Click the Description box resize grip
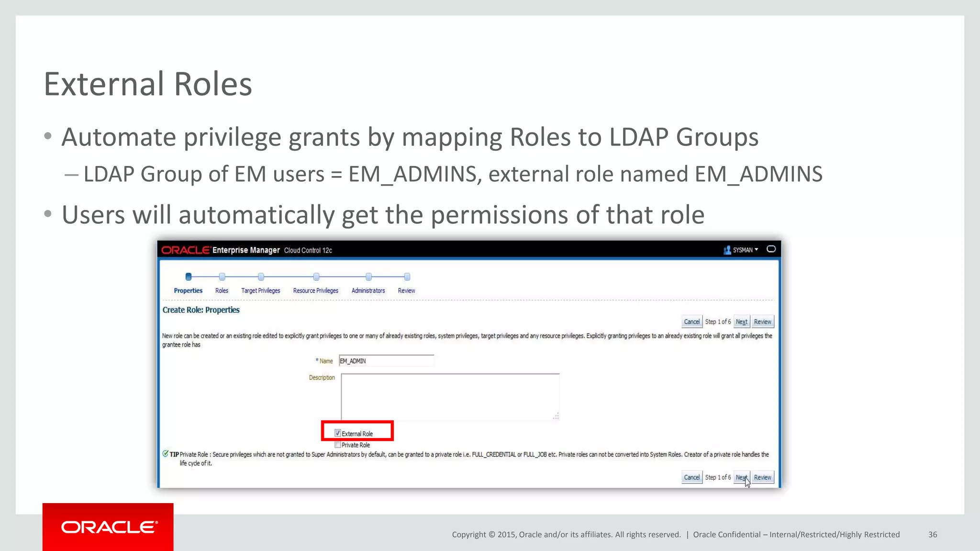Viewport: 980px width, 551px height. tap(556, 417)
